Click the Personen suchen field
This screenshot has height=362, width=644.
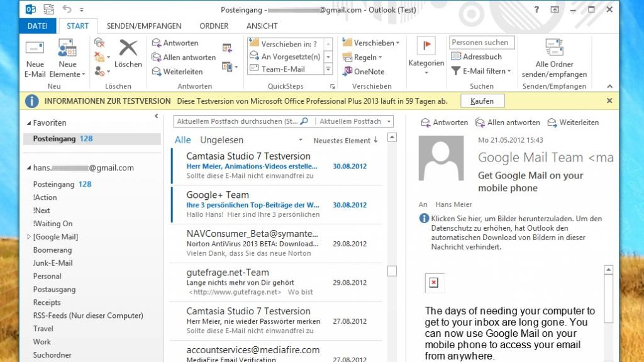click(x=482, y=43)
